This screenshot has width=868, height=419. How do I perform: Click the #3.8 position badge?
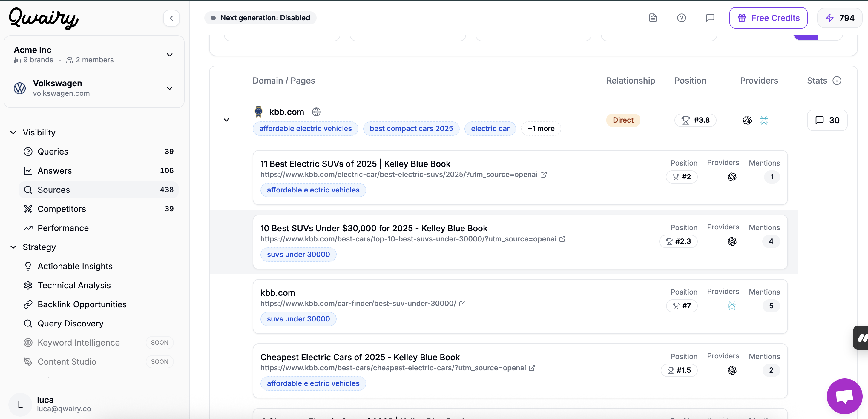coord(695,120)
